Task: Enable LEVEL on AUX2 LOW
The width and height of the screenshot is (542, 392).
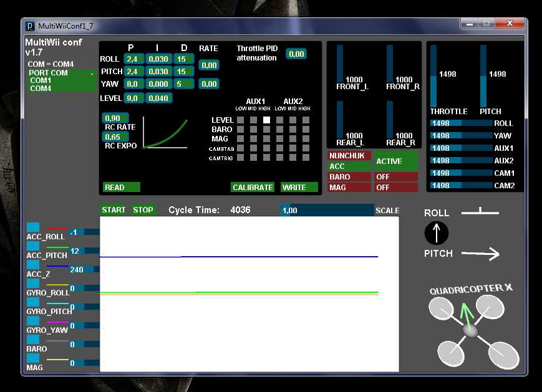Action: coord(279,120)
